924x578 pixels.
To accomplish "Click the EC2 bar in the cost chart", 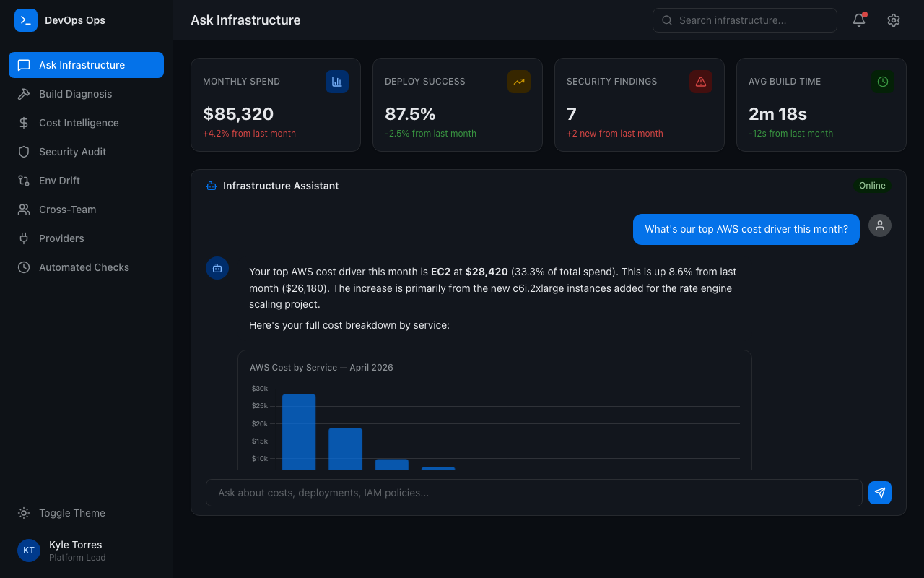I will click(x=299, y=430).
